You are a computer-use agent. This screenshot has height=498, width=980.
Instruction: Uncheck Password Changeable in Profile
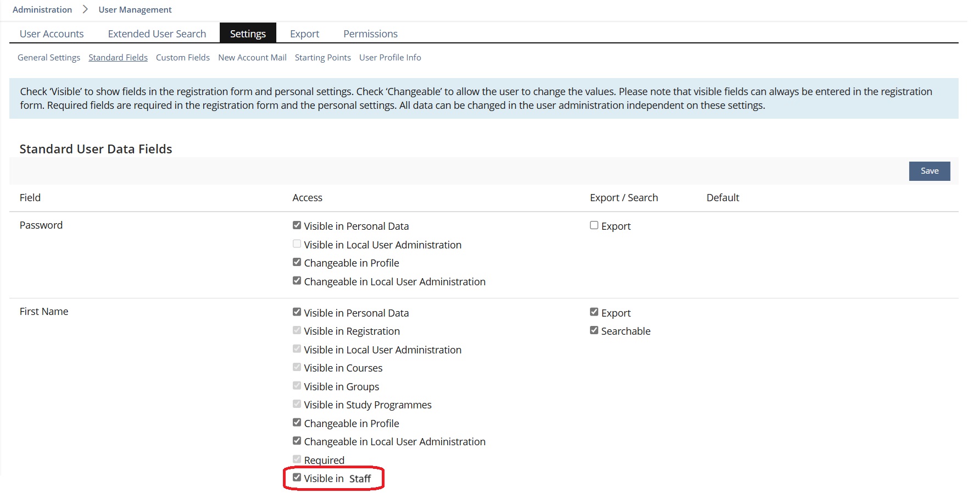[x=297, y=262]
